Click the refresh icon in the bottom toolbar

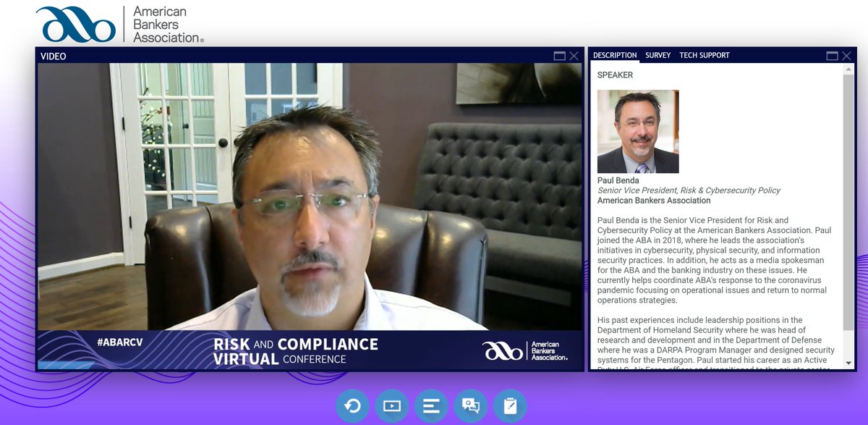(x=352, y=405)
